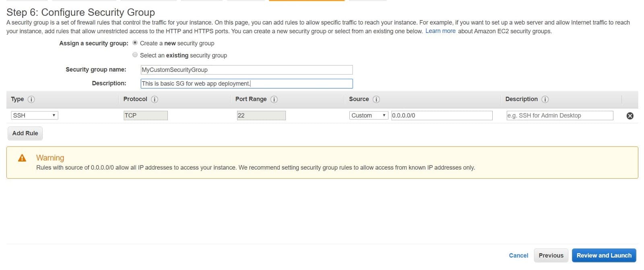Click the Add Rule button
This screenshot has height=270, width=644.
click(x=25, y=133)
